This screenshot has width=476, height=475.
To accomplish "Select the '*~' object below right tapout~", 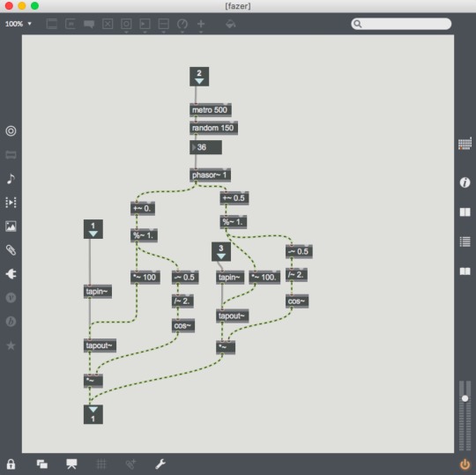I will coord(226,347).
